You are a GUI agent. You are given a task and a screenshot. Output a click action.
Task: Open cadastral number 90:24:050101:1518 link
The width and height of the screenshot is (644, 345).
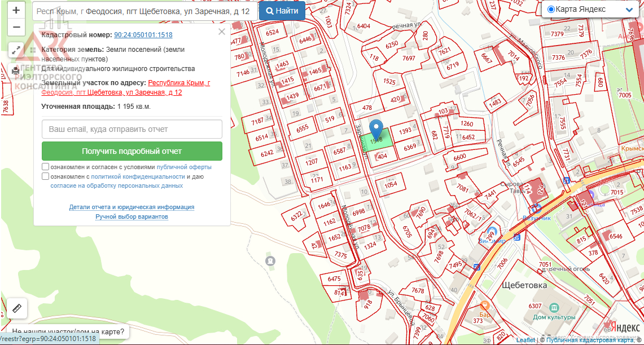143,35
